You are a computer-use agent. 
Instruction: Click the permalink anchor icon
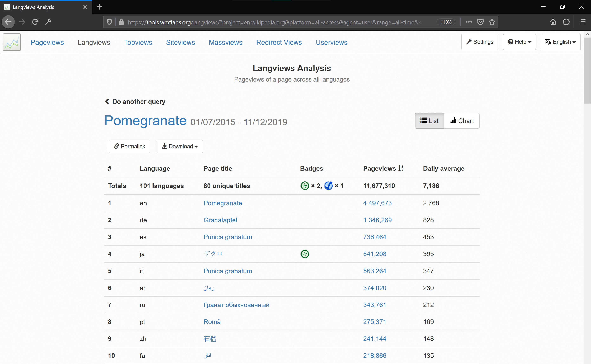coord(117,146)
